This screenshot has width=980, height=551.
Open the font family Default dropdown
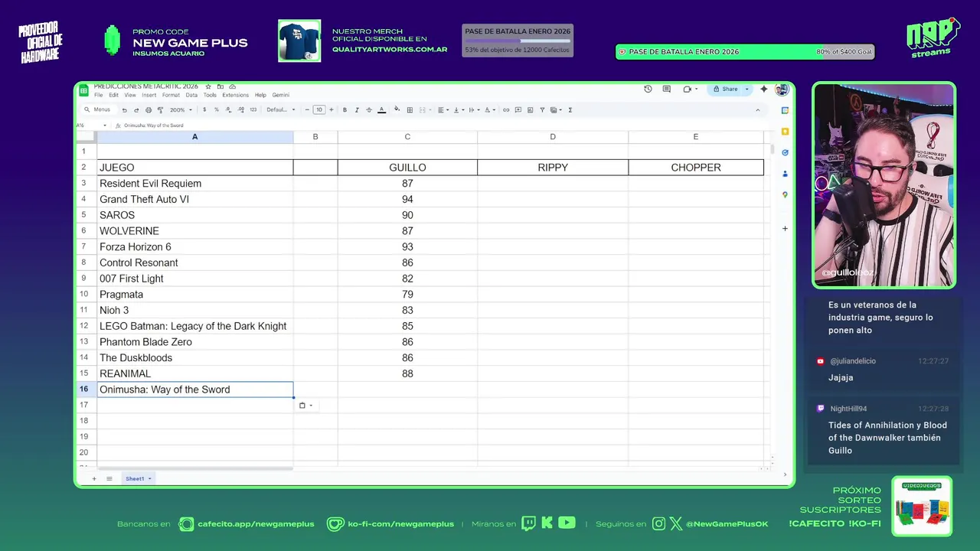click(x=281, y=109)
